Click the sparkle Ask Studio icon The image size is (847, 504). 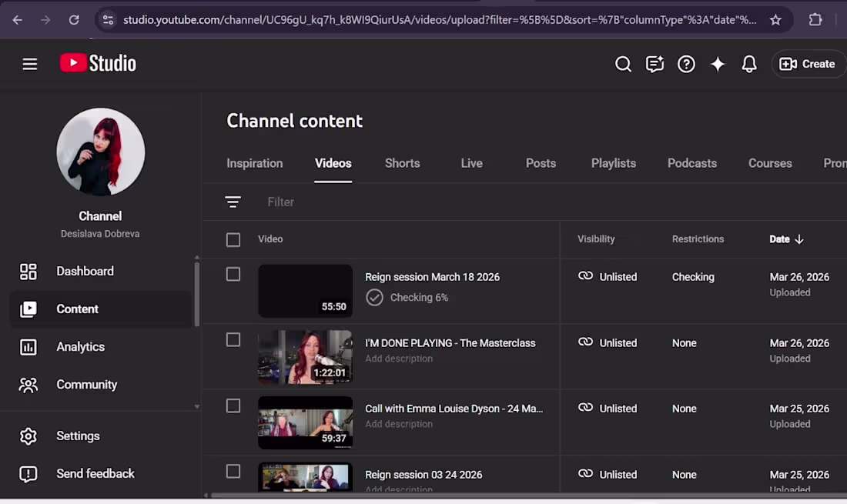pos(718,64)
